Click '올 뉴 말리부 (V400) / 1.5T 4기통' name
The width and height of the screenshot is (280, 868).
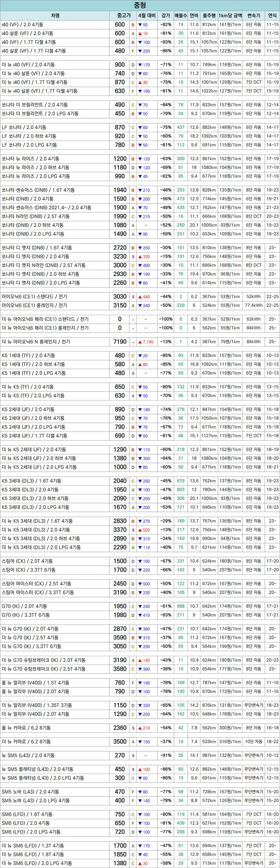click(x=35, y=683)
